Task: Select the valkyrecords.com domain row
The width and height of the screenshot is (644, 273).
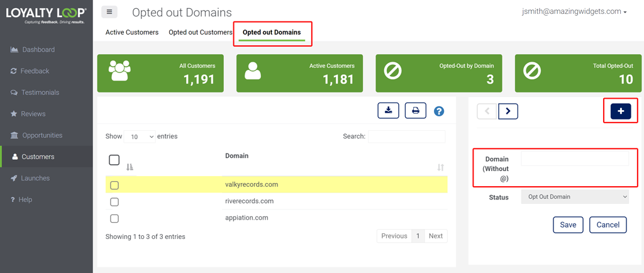Action: coord(277,185)
